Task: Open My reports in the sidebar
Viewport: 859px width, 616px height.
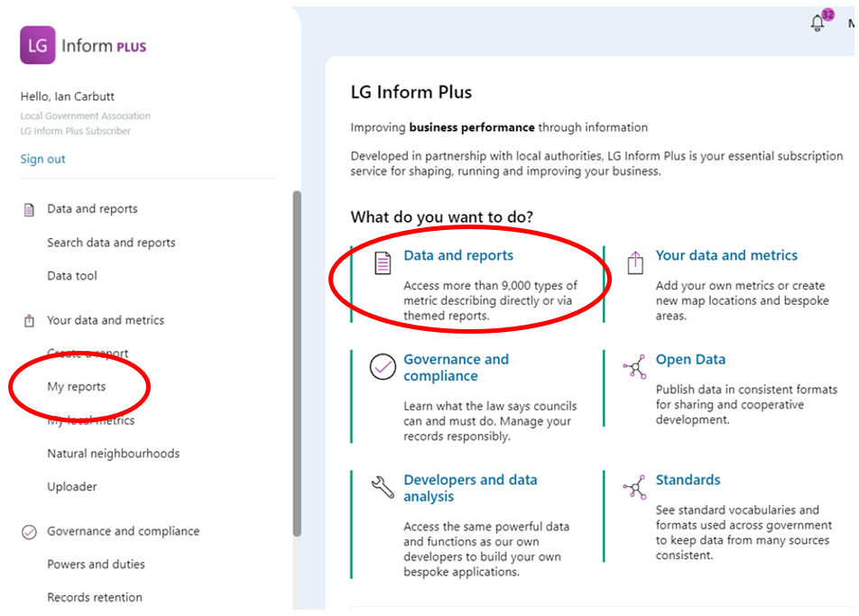Action: click(76, 387)
